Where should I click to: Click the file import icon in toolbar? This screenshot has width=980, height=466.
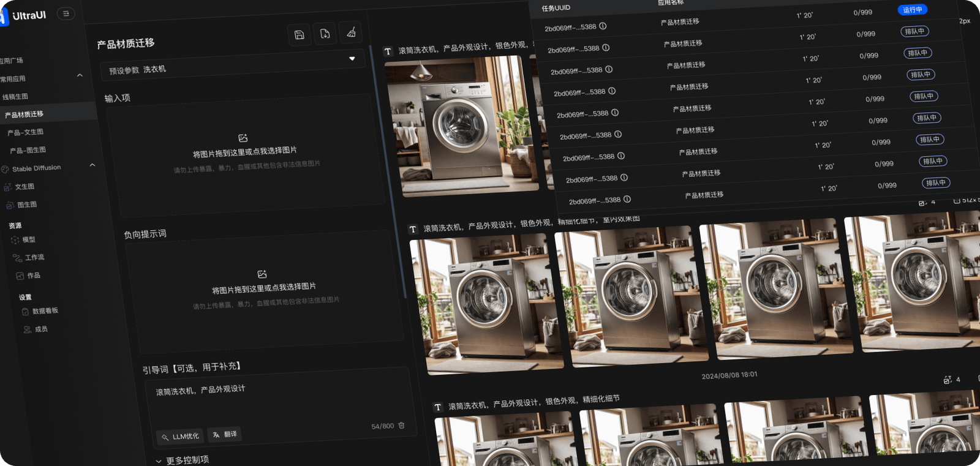[325, 34]
